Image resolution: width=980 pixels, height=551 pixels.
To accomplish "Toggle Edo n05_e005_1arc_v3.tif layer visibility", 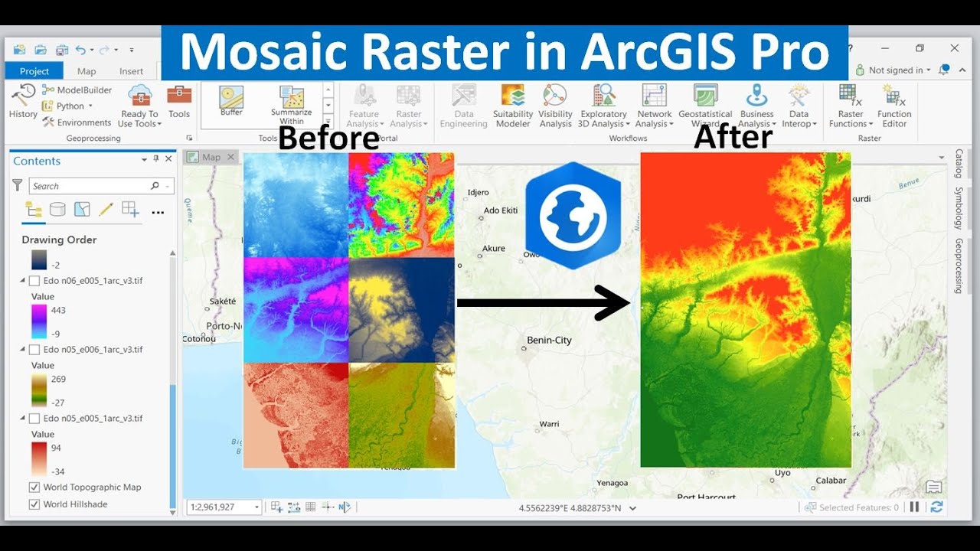I will [x=34, y=419].
